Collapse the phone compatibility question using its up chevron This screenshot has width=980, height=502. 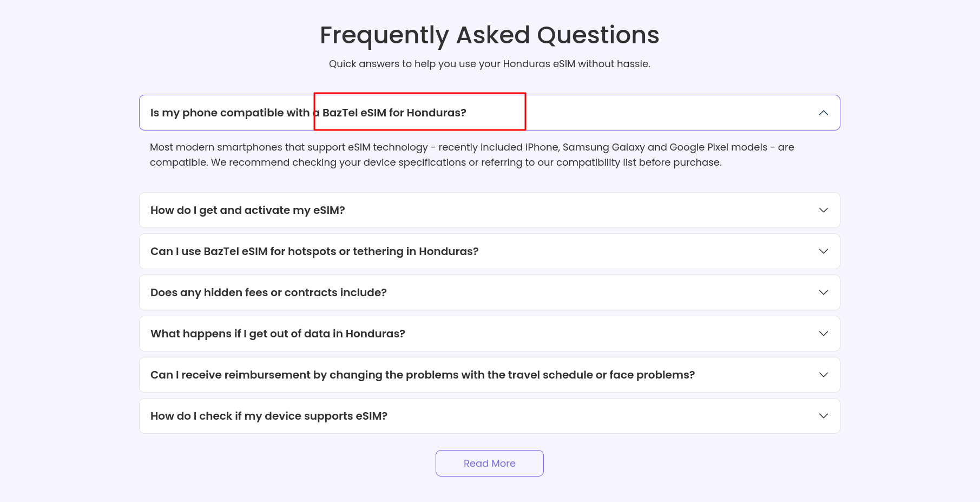pos(823,113)
